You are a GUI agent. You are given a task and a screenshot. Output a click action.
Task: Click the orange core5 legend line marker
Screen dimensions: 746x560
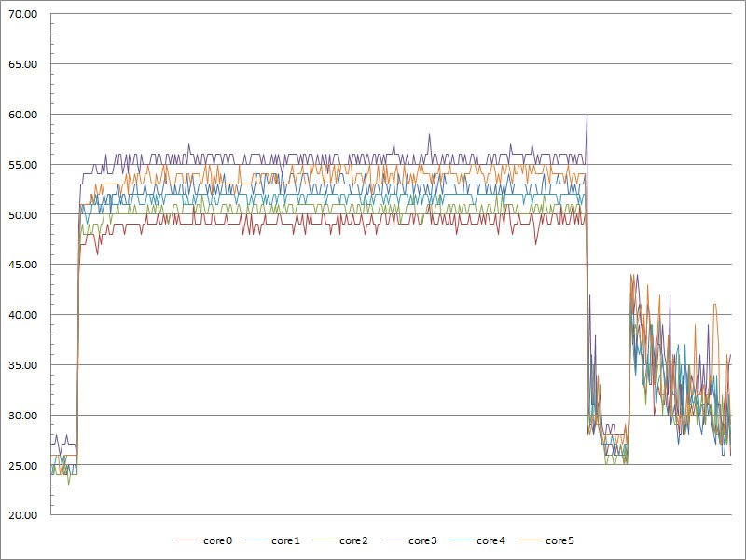point(530,540)
